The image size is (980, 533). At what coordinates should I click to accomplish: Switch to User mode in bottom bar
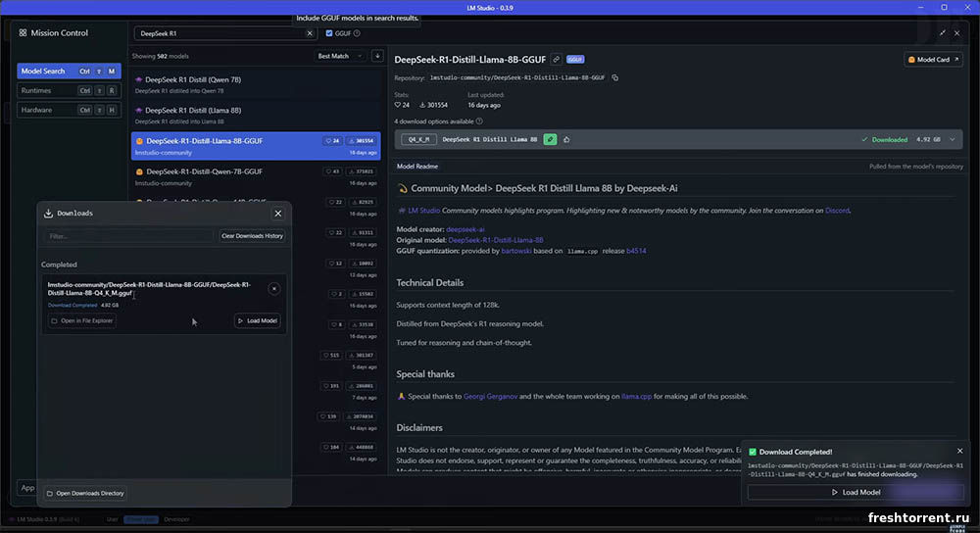point(112,519)
